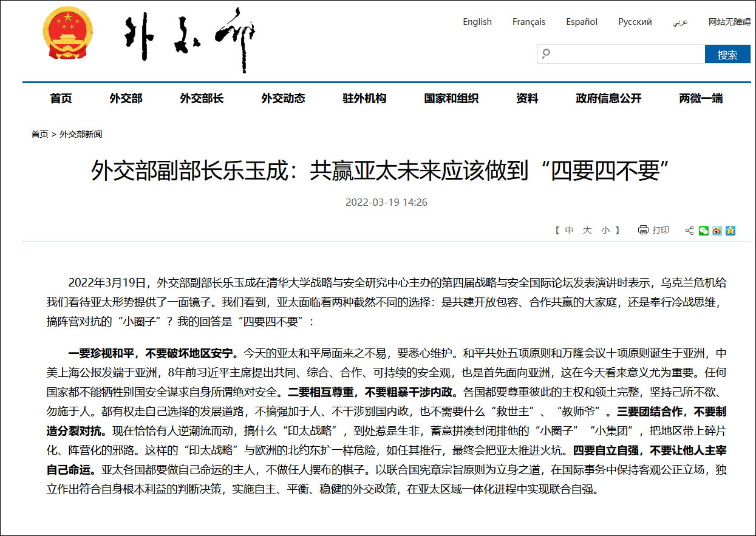Select large font size 大
The height and width of the screenshot is (536, 756).
point(587,231)
